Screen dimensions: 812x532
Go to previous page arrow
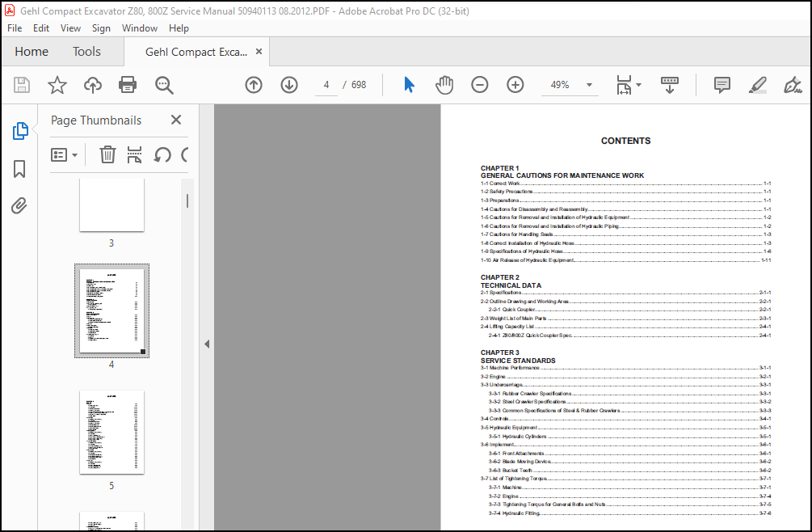[x=253, y=84]
